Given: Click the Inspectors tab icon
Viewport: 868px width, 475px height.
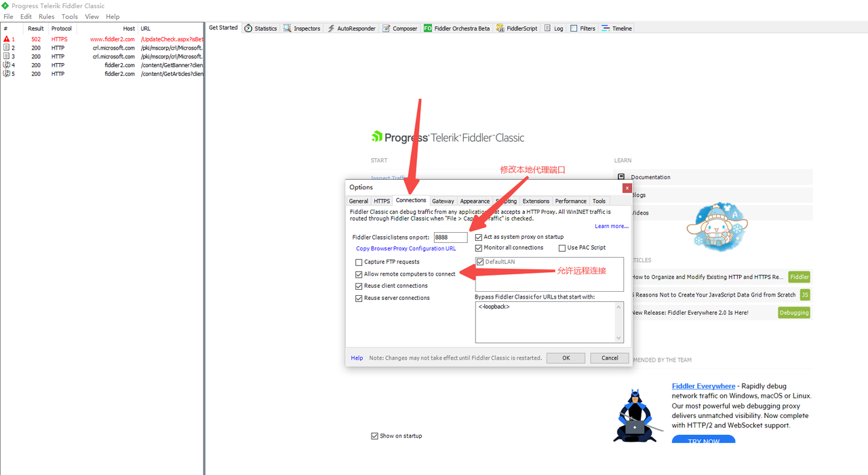Looking at the screenshot, I should coord(288,28).
